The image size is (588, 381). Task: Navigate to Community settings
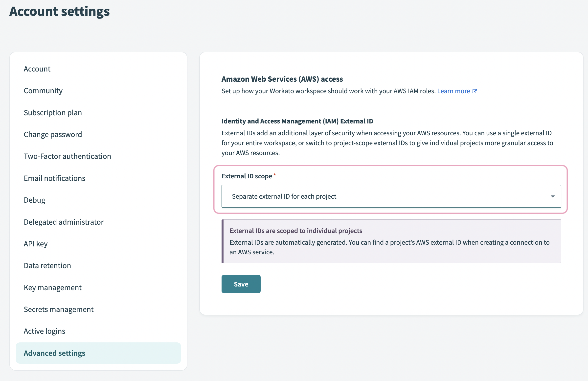click(43, 90)
